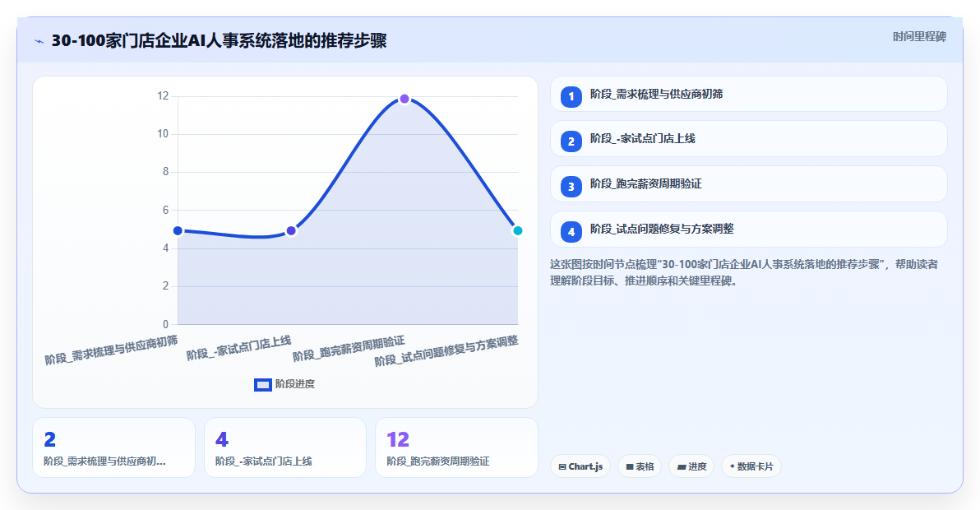Click the 时间里程碑 label in header

[x=919, y=37]
